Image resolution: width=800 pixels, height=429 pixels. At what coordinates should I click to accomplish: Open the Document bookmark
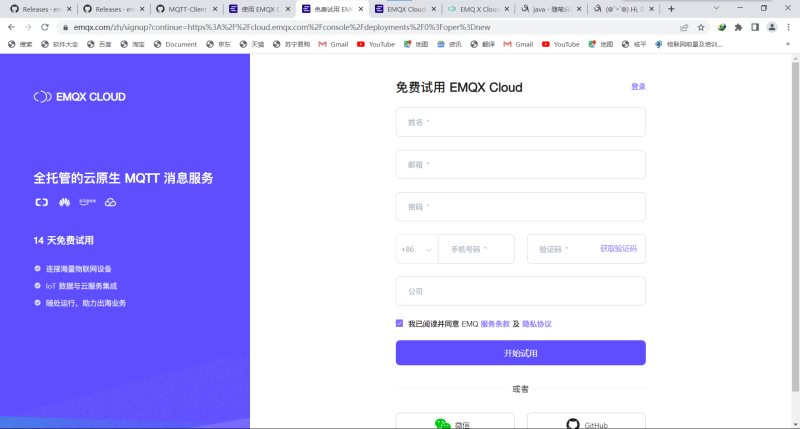(175, 44)
